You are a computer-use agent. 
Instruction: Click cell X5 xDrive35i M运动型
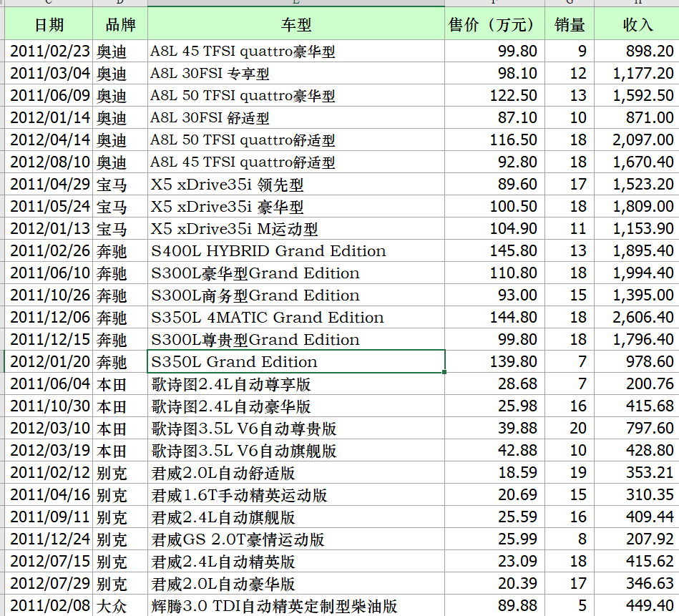(295, 228)
